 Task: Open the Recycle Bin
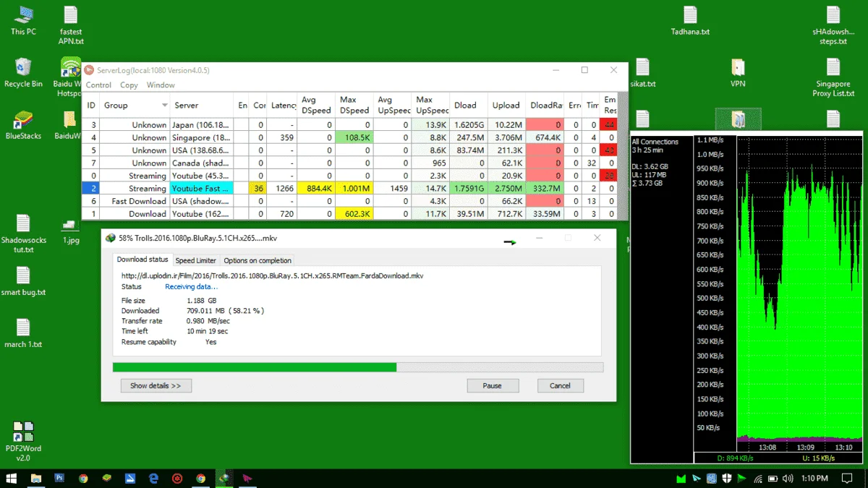click(x=23, y=72)
